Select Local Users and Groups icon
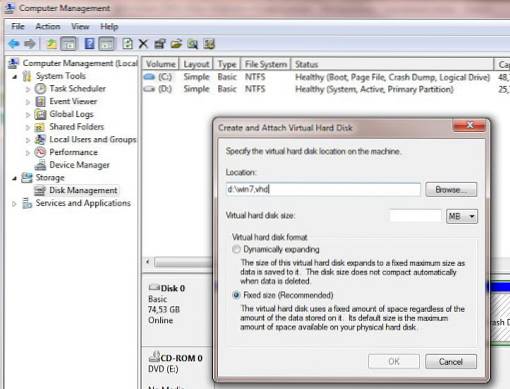This screenshot has width=510, height=389. [x=40, y=140]
